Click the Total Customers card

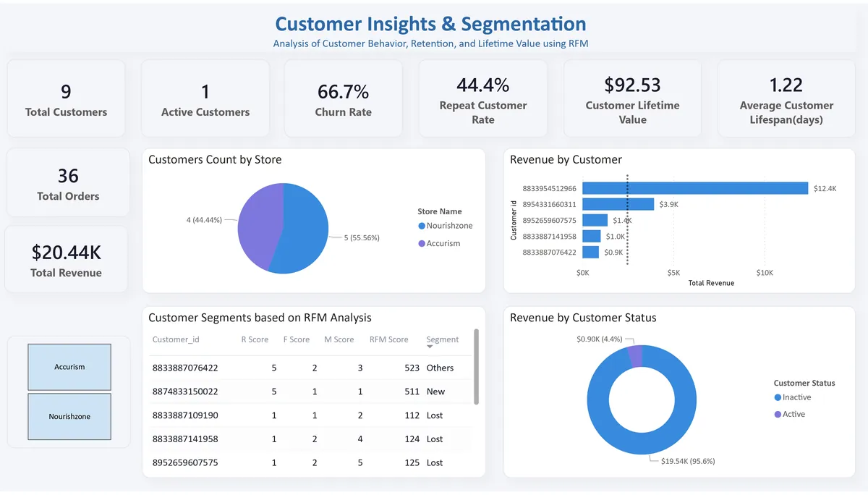click(x=66, y=98)
